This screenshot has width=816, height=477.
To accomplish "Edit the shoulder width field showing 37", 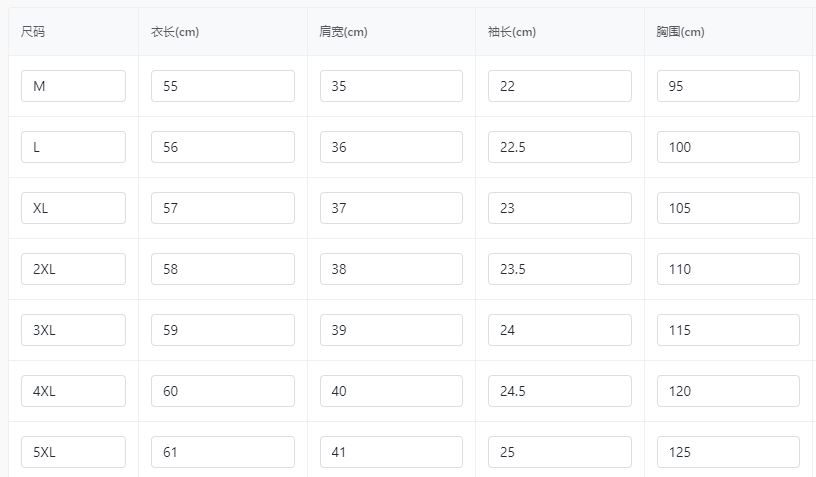I will [x=391, y=208].
